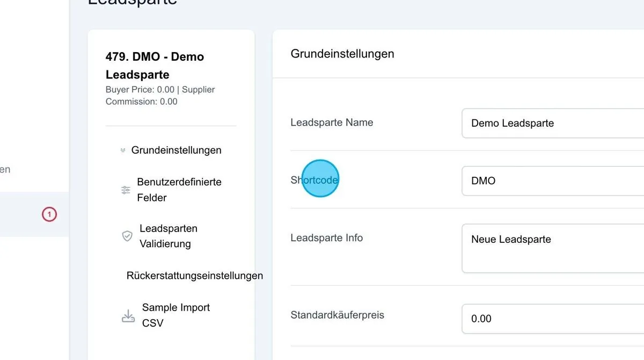Viewport: 644px width, 360px height.
Task: Open Leadsparten Validierung section
Action: (169, 236)
